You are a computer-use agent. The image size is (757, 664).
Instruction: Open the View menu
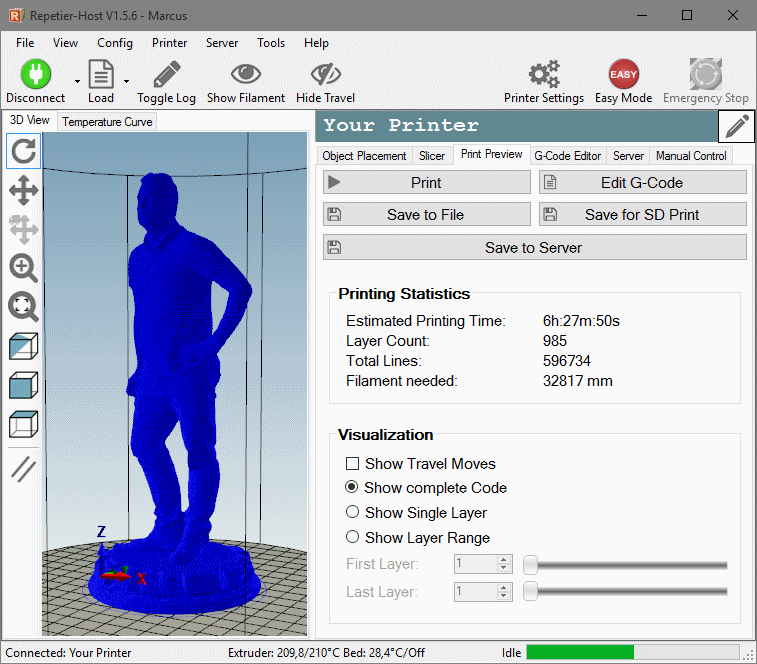point(65,43)
